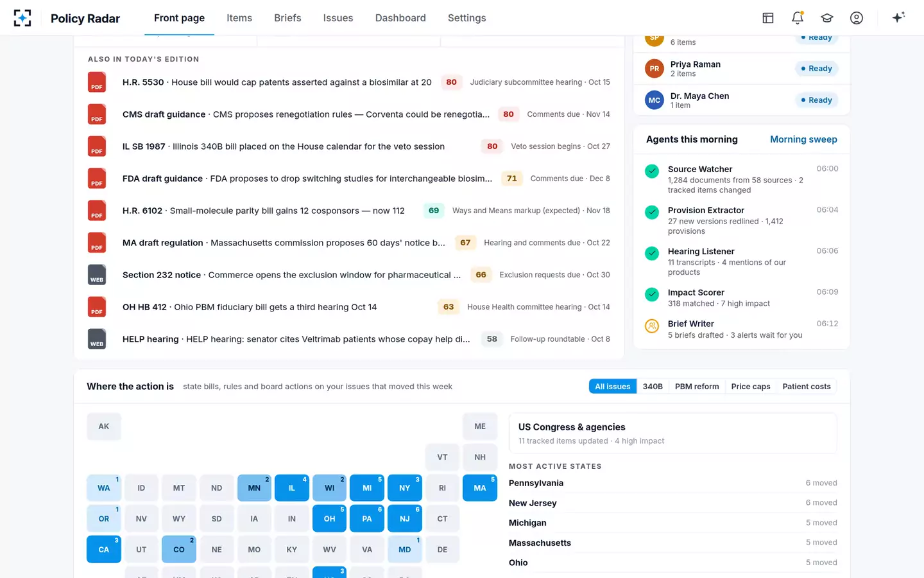Viewport: 924px width, 578px height.
Task: Click Ready badge for Priya Raman
Action: (x=816, y=68)
